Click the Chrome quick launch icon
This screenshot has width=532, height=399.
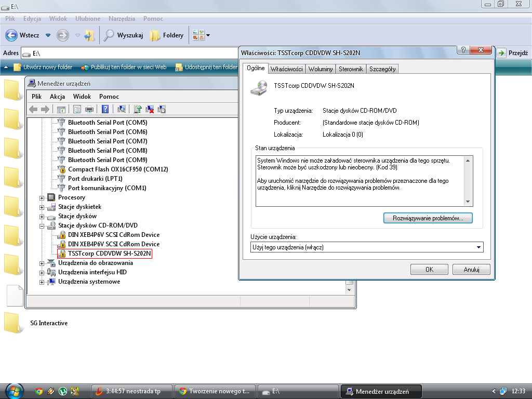[39, 391]
